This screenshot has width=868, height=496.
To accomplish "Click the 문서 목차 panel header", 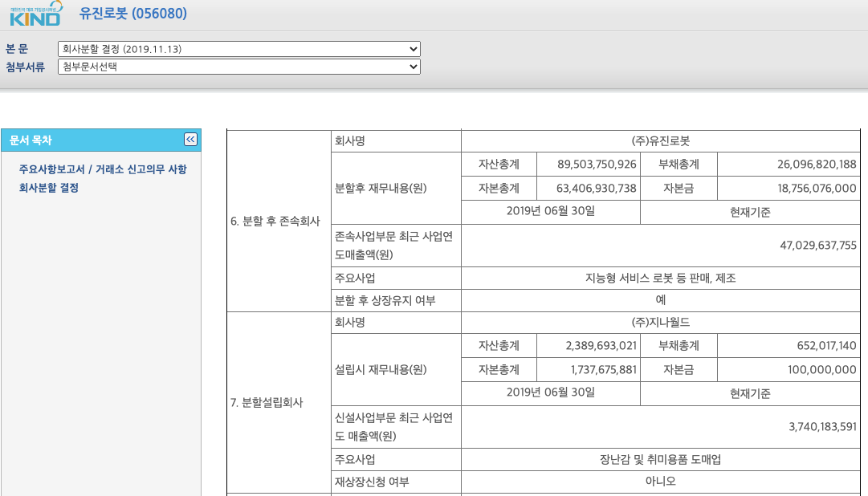I will pyautogui.click(x=100, y=140).
